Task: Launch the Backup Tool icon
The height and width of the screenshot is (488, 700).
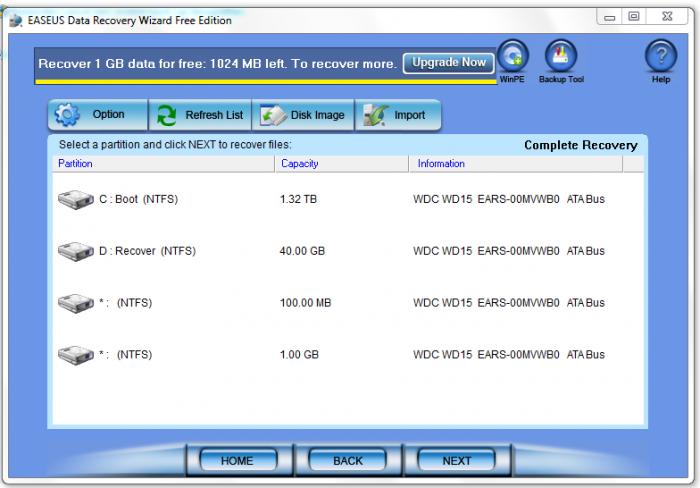Action: (561, 56)
